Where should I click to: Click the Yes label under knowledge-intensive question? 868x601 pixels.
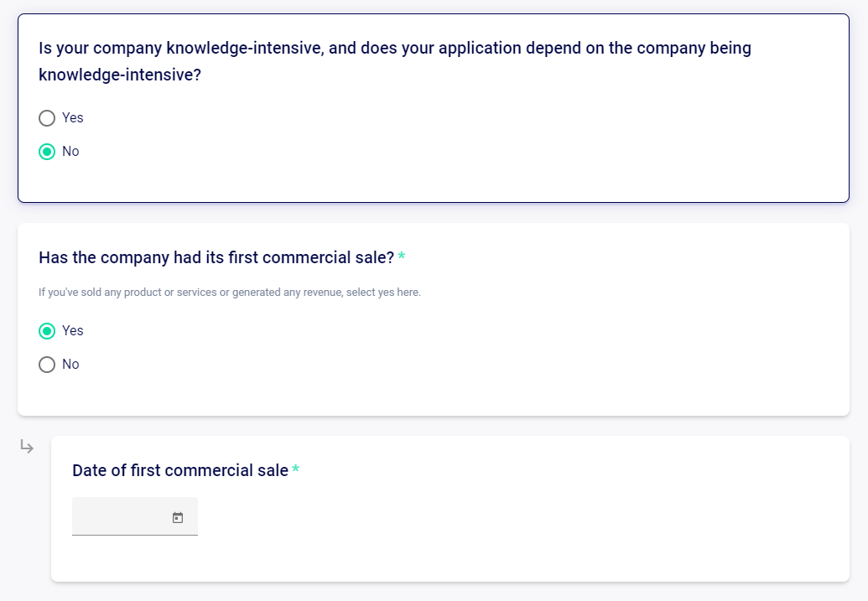tap(72, 118)
